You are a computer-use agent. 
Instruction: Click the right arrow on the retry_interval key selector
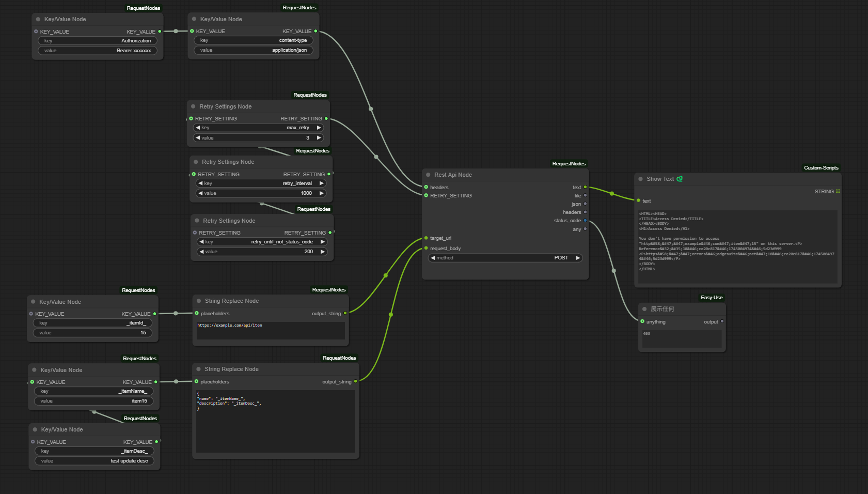(322, 183)
